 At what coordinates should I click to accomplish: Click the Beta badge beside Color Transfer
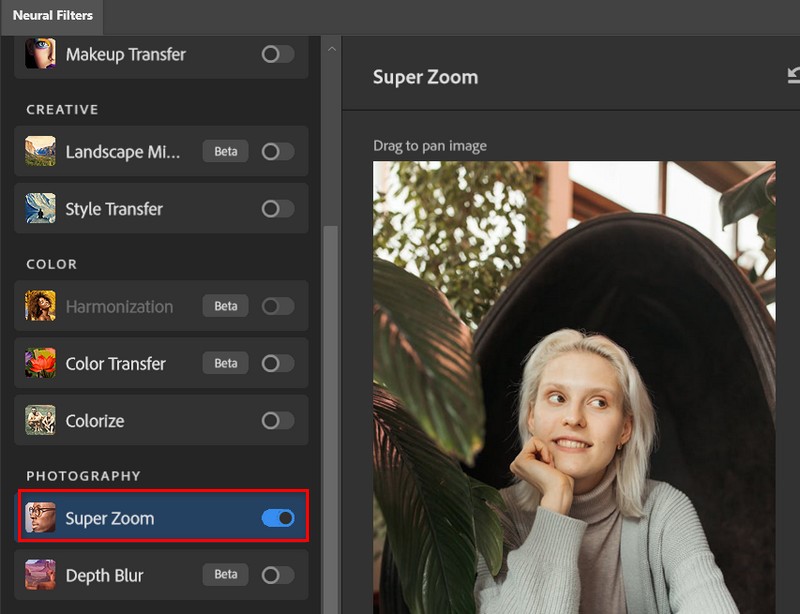click(x=226, y=363)
